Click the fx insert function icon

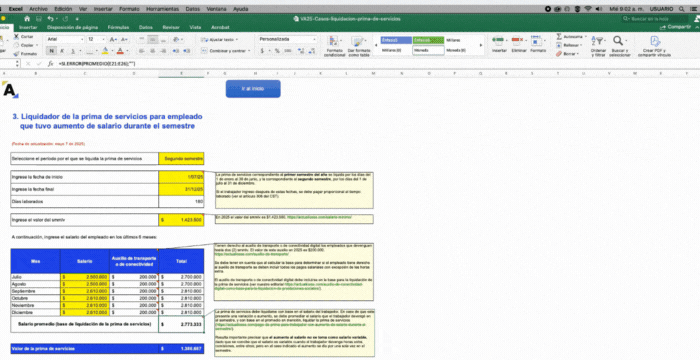tap(50, 64)
